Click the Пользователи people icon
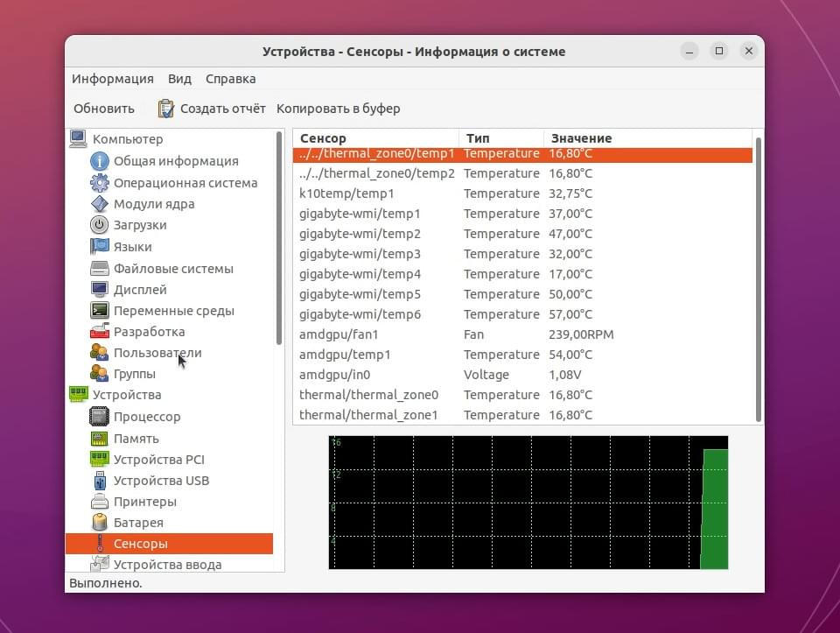This screenshot has height=633, width=840. click(99, 353)
